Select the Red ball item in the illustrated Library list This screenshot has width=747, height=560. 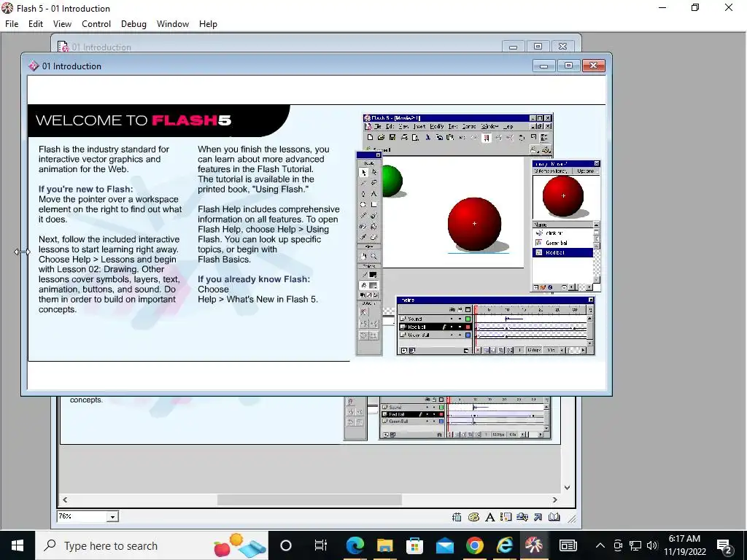click(x=562, y=253)
